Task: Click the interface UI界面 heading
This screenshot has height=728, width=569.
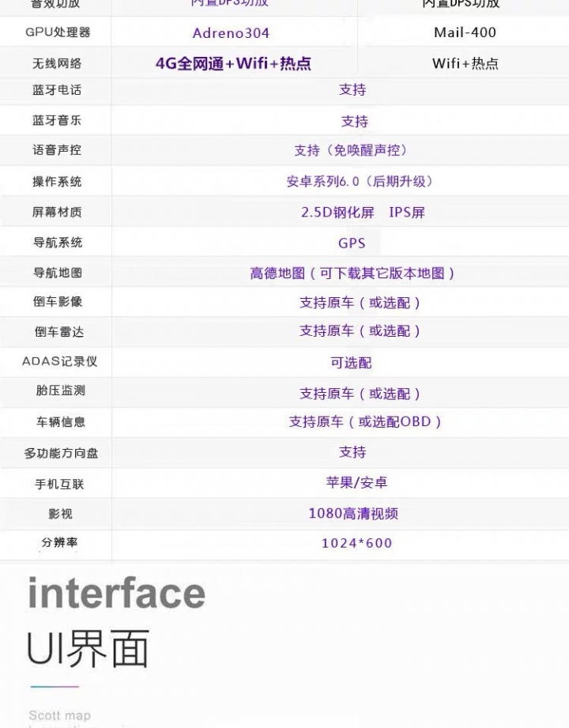Action: (x=116, y=621)
